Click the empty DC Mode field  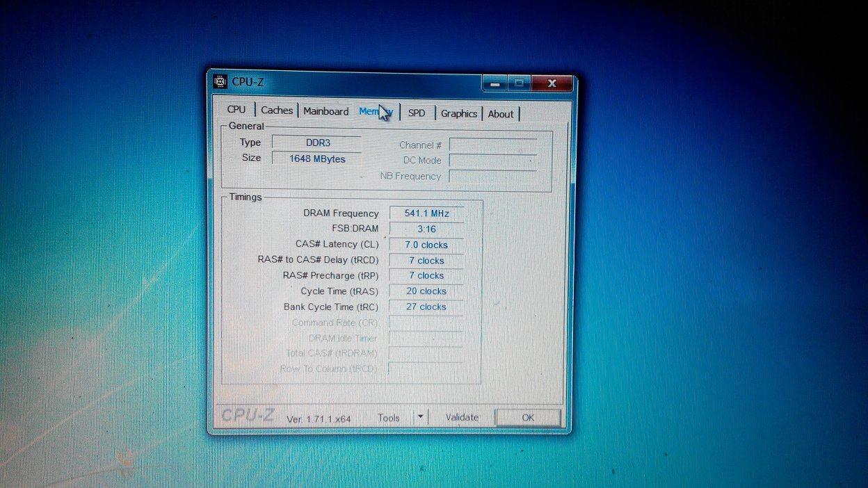[x=493, y=161]
